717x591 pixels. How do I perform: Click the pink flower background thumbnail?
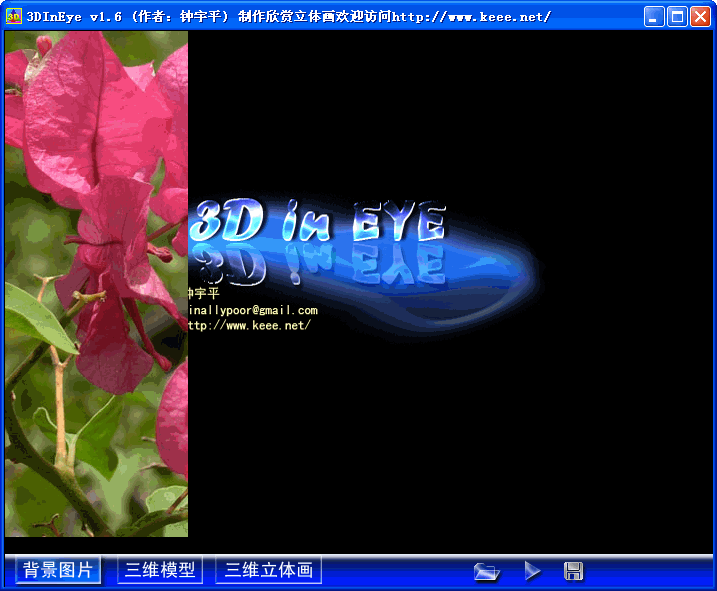click(x=96, y=284)
